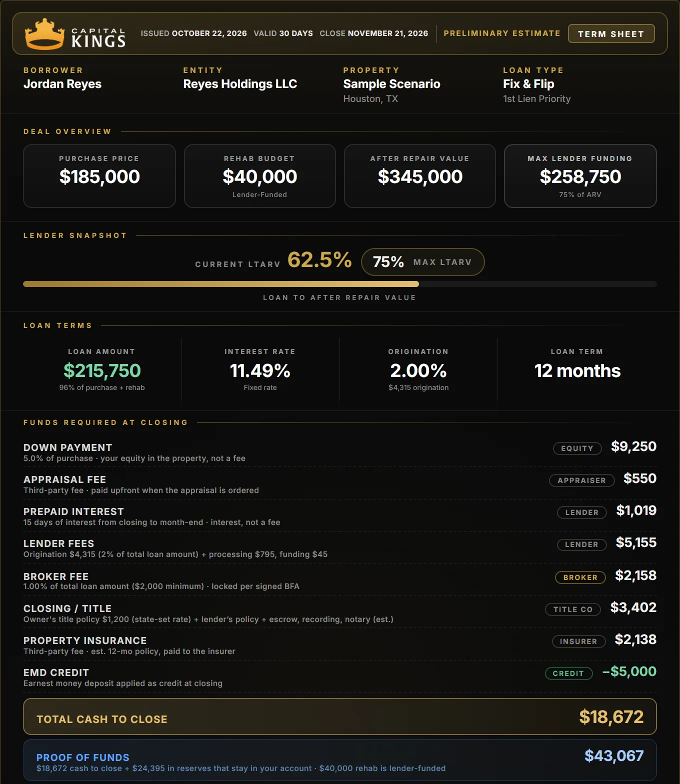Viewport: 680px width, 784px height.
Task: Click the Proof of Funds panel
Action: 340,760
